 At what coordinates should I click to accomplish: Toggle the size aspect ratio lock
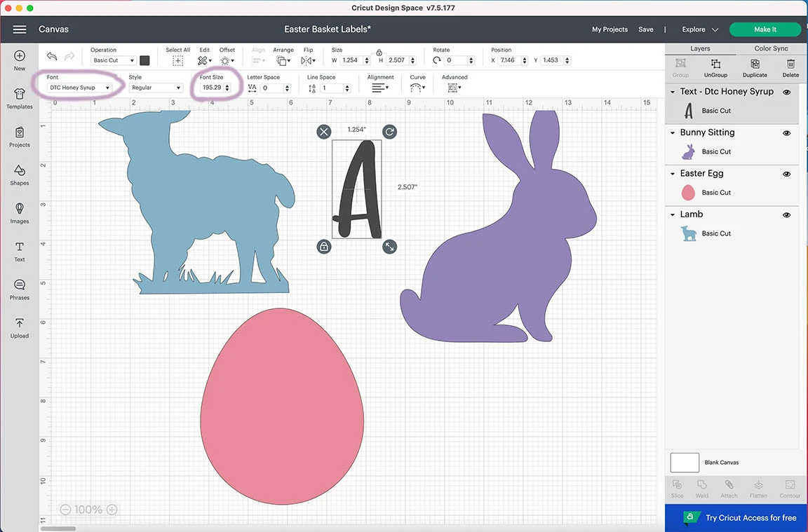[x=379, y=53]
